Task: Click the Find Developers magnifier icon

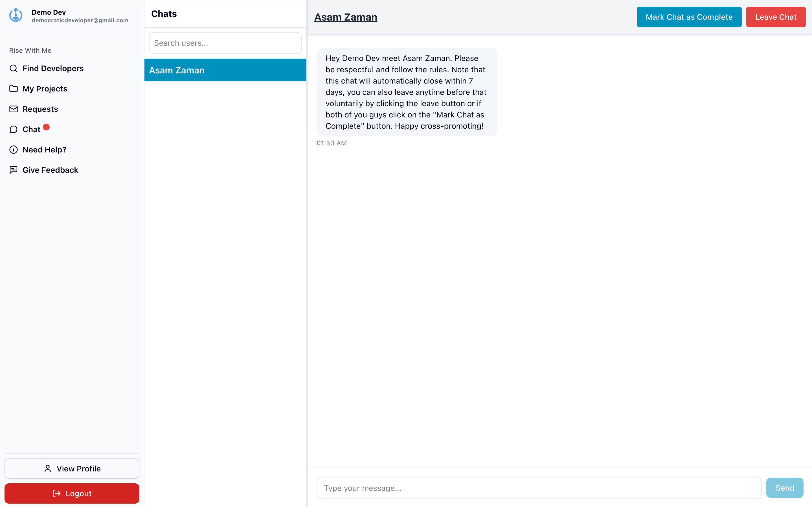Action: click(x=14, y=68)
